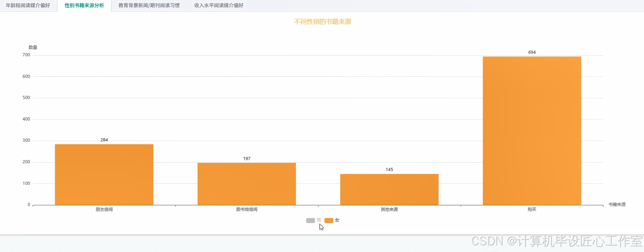The height and width of the screenshot is (252, 644).
Task: Open the 教育背景新闻/期刊阅读习惯 tab
Action: 149,6
